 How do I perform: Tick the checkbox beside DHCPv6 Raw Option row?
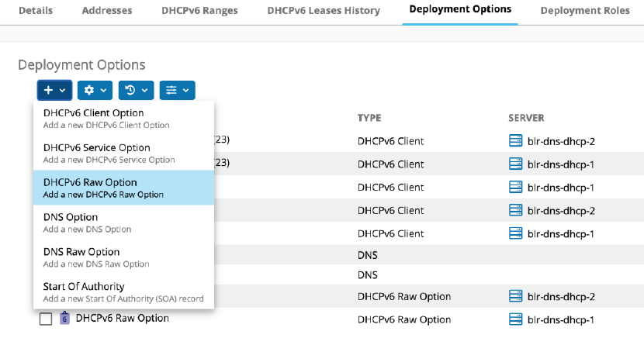point(46,319)
